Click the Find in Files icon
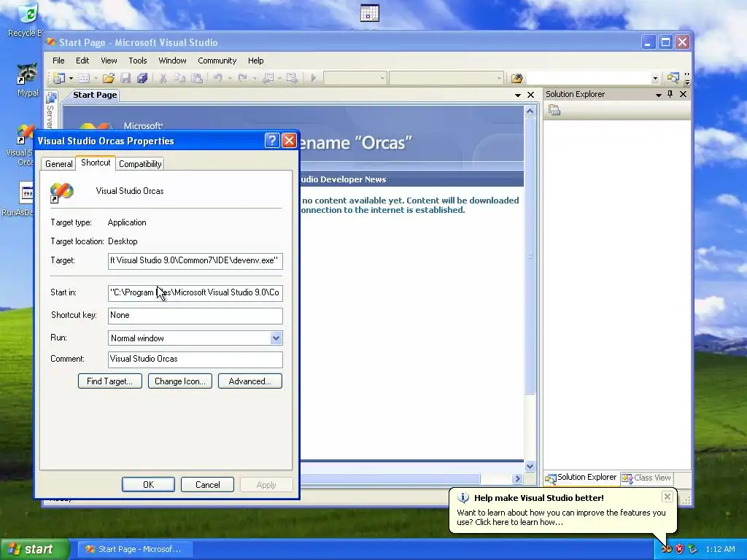 click(517, 78)
